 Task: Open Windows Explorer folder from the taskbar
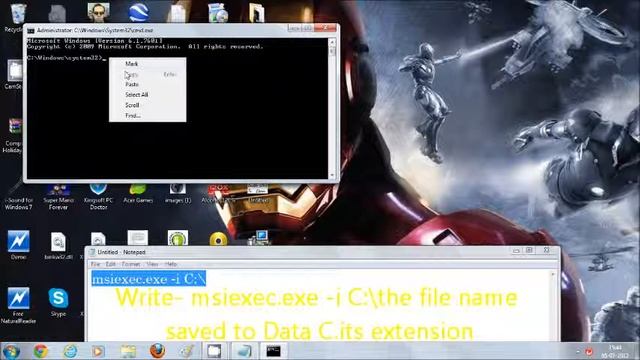[128, 351]
